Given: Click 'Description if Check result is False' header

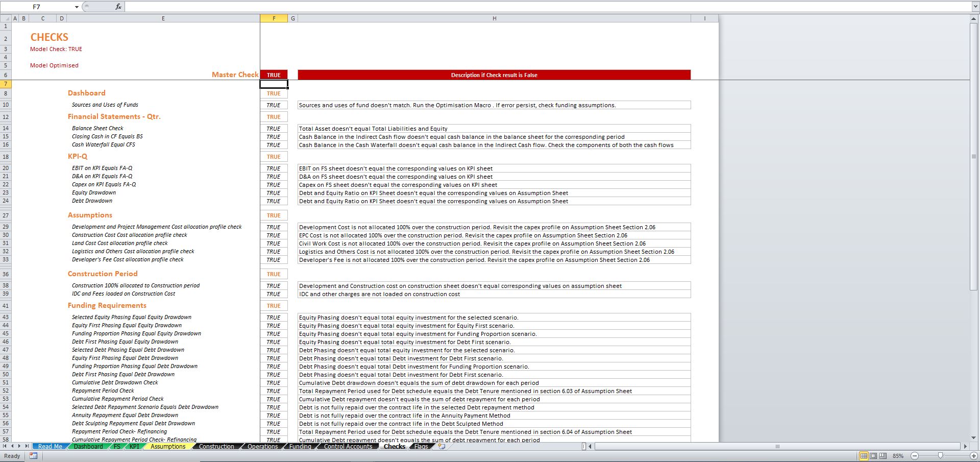Looking at the screenshot, I should point(494,75).
